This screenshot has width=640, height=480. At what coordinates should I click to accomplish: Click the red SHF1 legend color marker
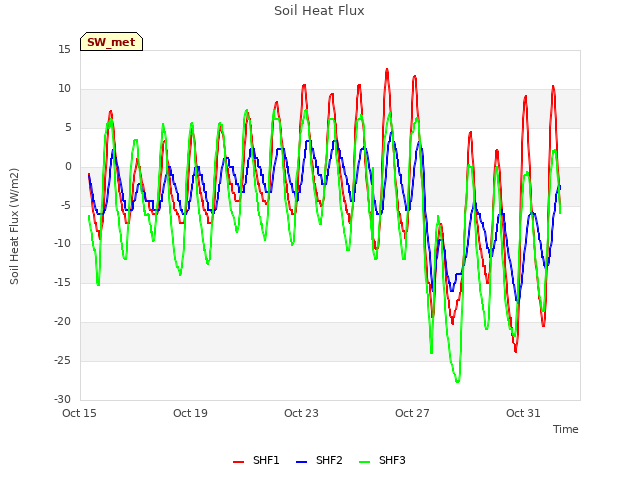tap(238, 462)
